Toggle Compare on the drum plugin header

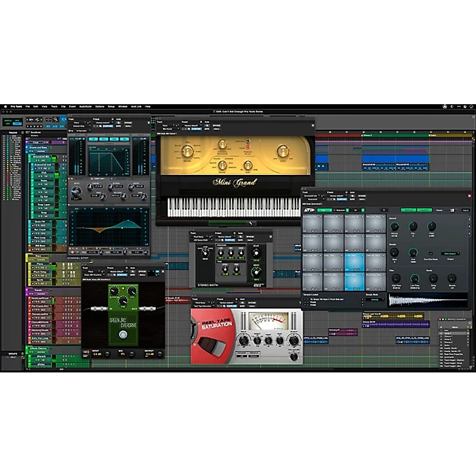pos(342,198)
